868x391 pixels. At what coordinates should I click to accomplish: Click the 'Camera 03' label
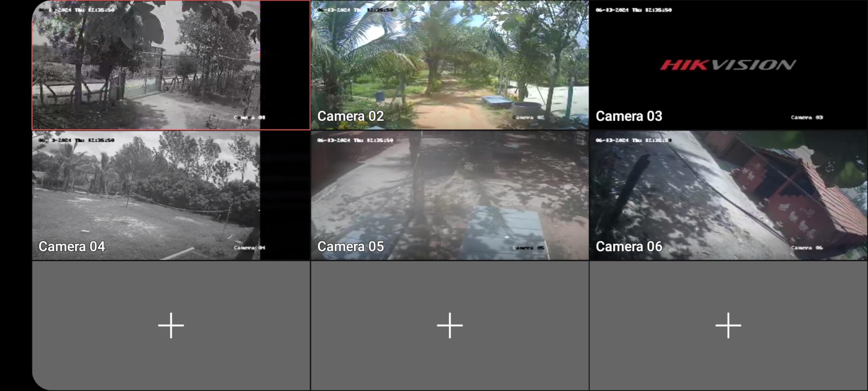click(629, 116)
